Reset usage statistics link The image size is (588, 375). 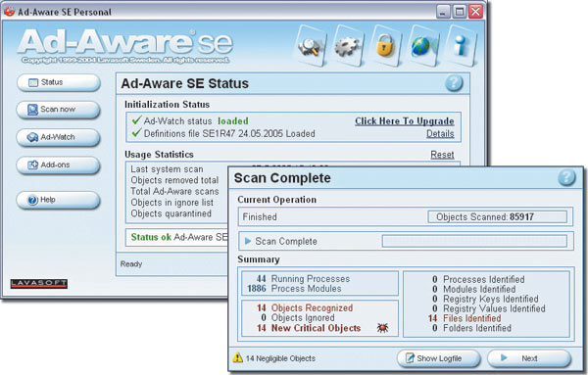[x=442, y=155]
